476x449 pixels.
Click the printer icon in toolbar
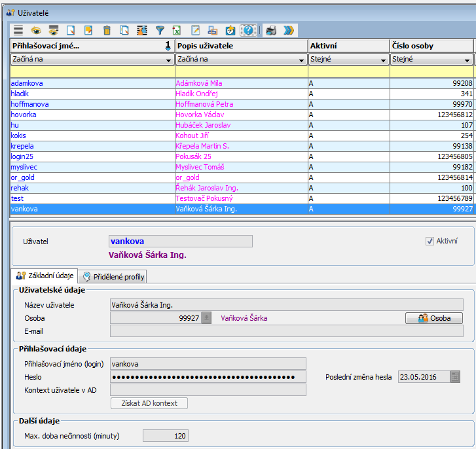coord(270,30)
